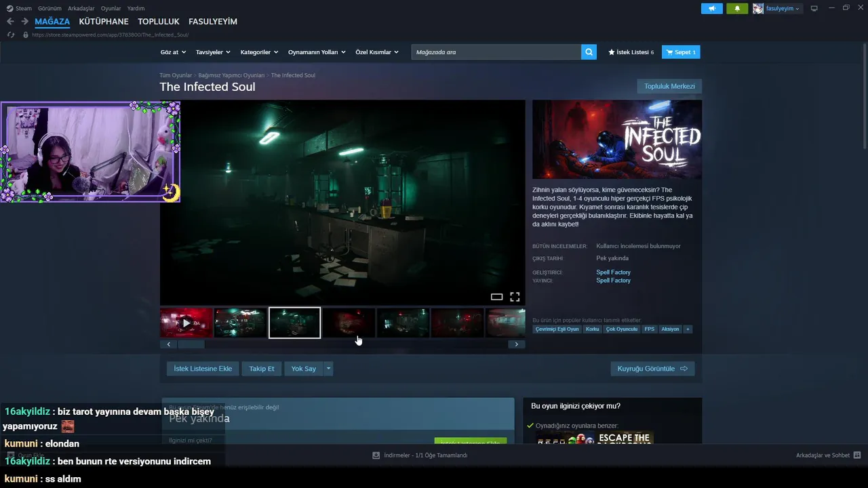
Task: Open Spell Factory developer link
Action: [613, 272]
